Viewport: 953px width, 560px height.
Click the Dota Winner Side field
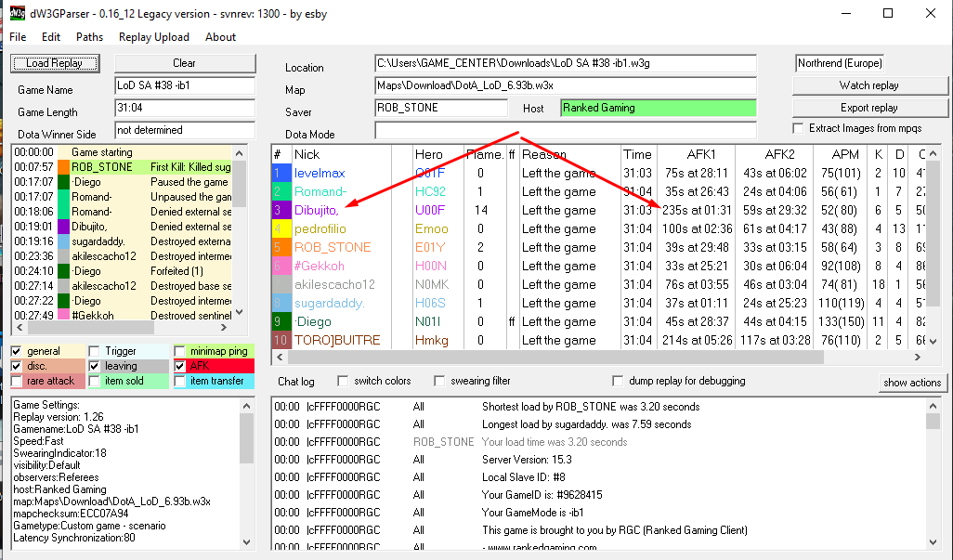[185, 130]
